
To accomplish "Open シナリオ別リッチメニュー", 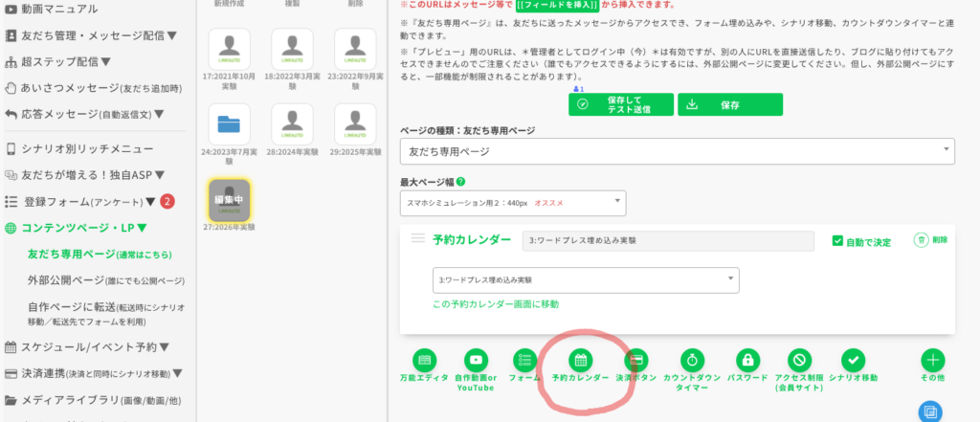I will [x=78, y=148].
